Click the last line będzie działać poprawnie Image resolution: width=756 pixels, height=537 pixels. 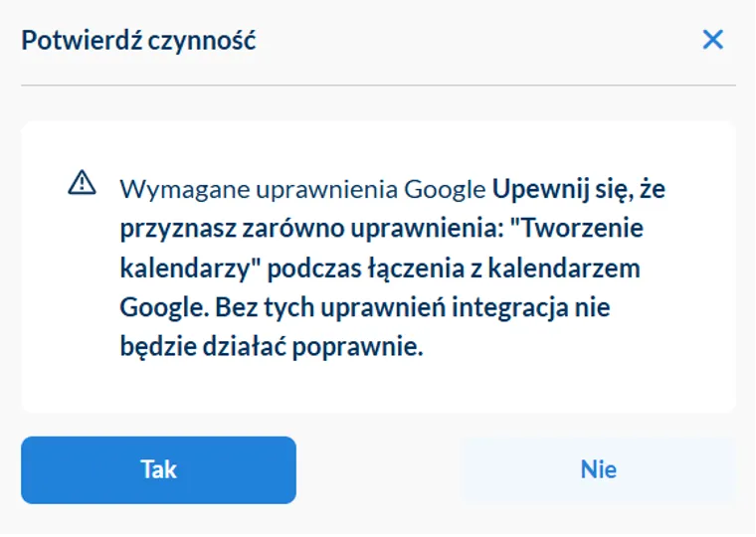tap(272, 348)
